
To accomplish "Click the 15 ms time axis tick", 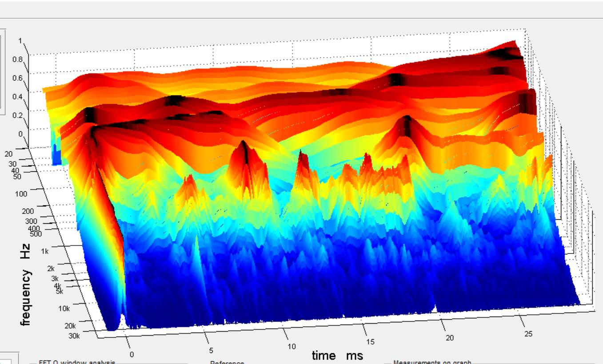I will point(370,342).
